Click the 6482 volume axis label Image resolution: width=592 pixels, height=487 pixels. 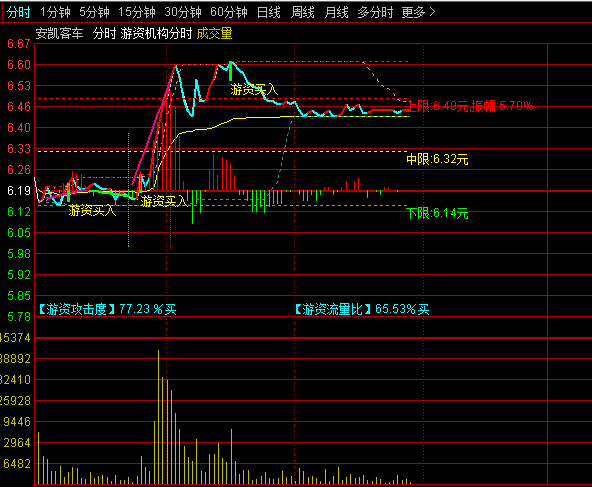[x=17, y=464]
